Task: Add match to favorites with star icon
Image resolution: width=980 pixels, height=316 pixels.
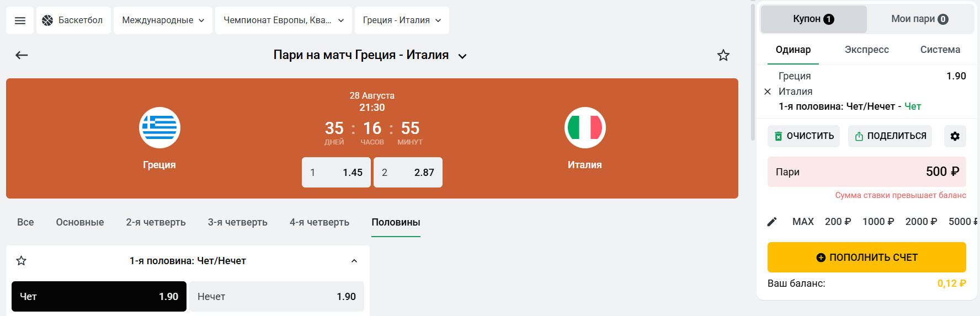Action: (723, 55)
